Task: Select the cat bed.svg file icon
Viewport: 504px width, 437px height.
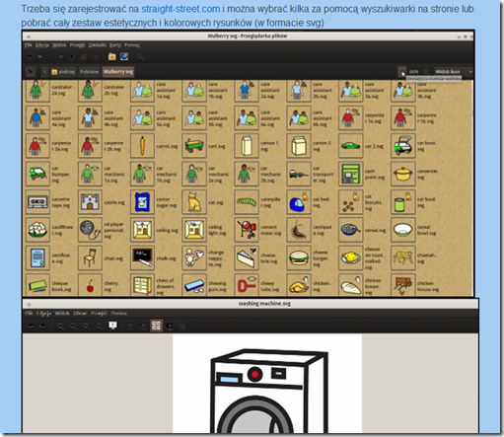Action: (299, 202)
